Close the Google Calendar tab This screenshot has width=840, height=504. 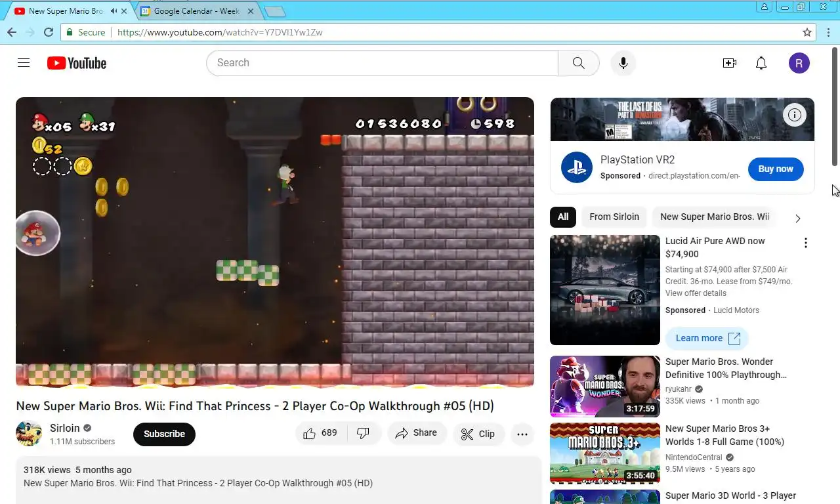250,11
